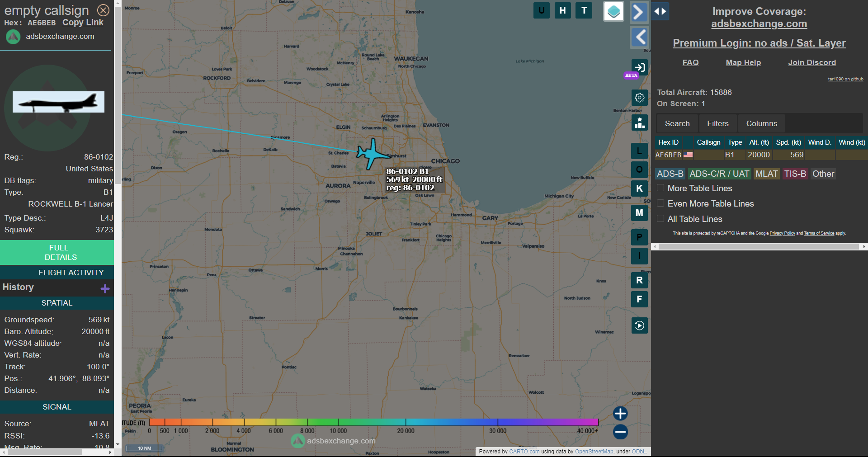Open the Google Privacy Policy link
Image resolution: width=868 pixels, height=457 pixels.
[782, 233]
